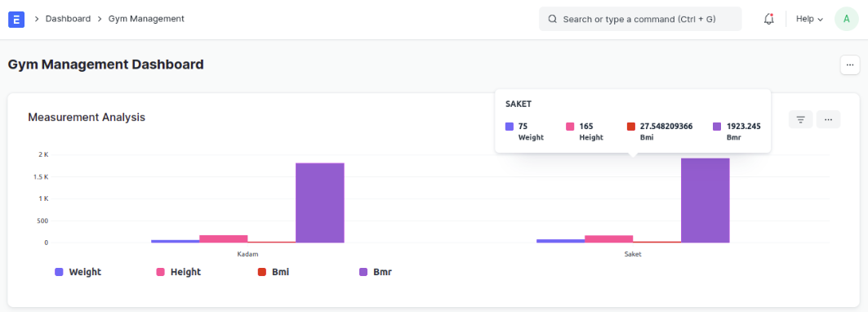Viewport: 868px width, 312px height.
Task: Click the purple Bmr swatch in tooltip
Action: [717, 127]
